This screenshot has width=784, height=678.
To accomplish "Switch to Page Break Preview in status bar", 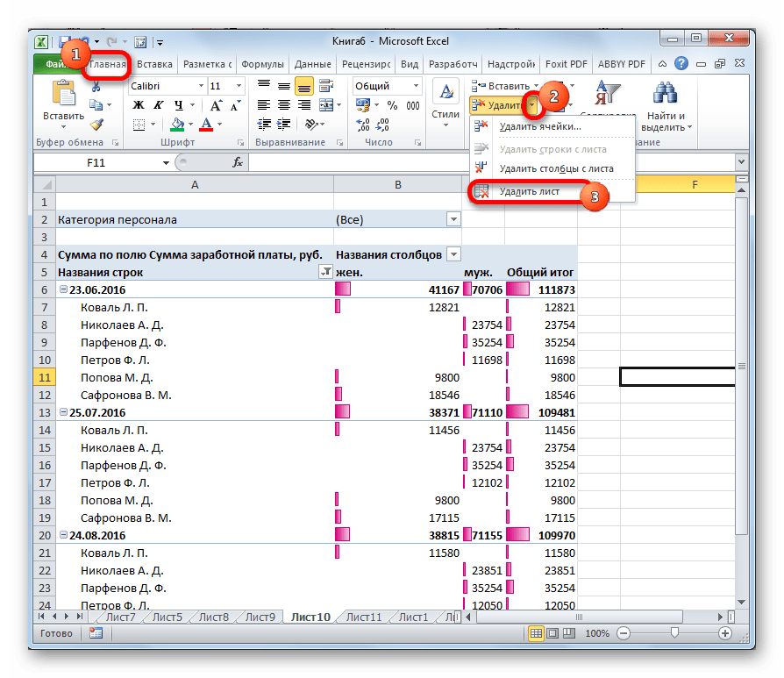I will click(569, 633).
